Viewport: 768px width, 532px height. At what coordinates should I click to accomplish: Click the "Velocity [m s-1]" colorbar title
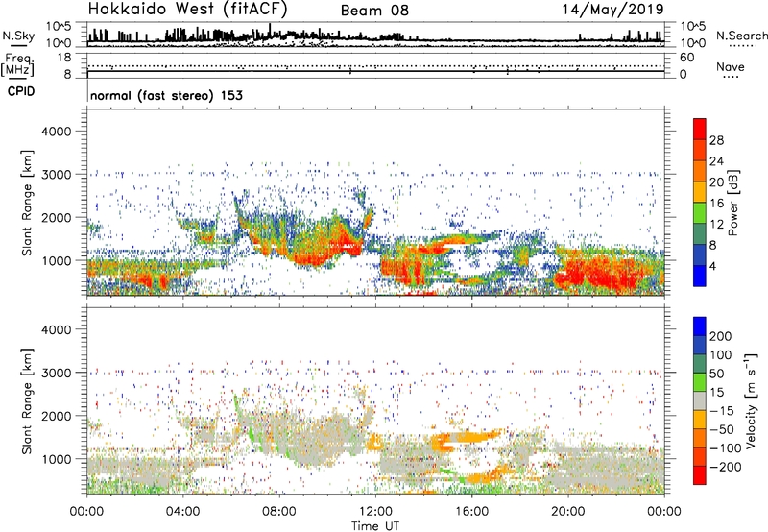pyautogui.click(x=751, y=400)
